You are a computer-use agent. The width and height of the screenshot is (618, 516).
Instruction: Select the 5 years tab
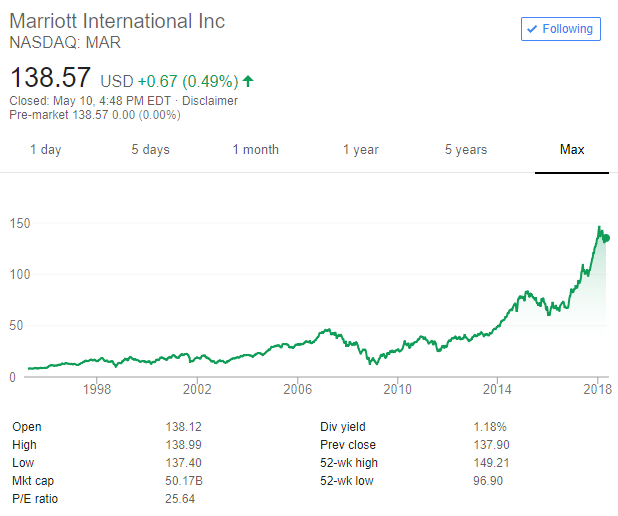point(466,150)
